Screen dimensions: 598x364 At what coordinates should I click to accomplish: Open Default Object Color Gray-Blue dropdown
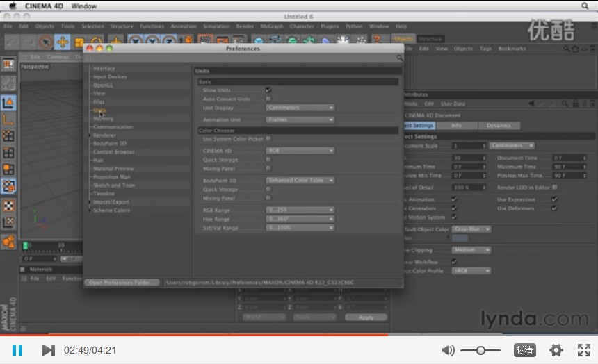(471, 229)
